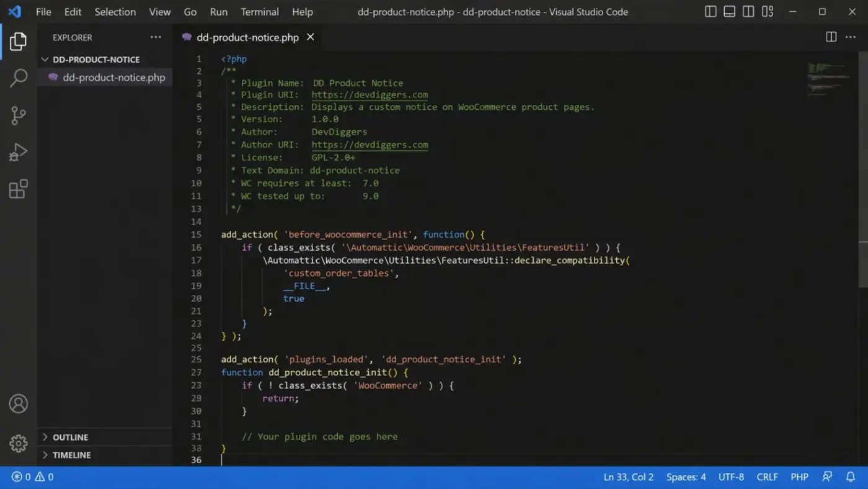This screenshot has width=868, height=489.
Task: Click the Visual Studio Code logo icon
Action: (14, 12)
